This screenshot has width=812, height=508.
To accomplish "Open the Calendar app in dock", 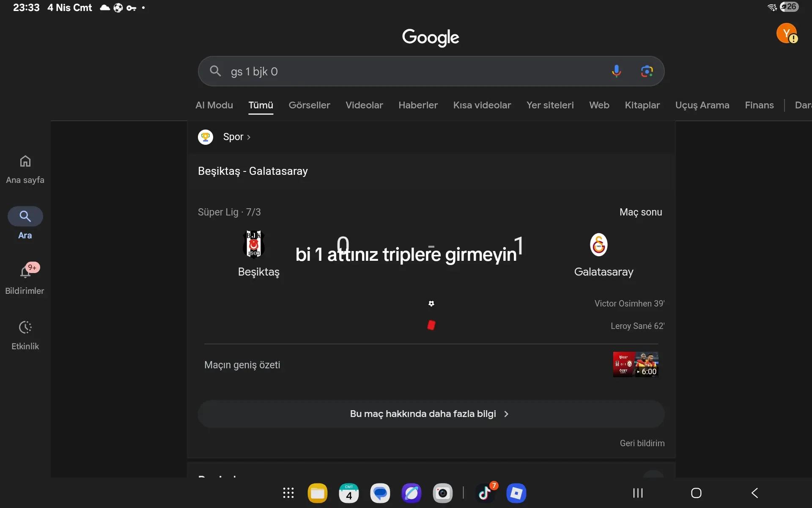I will tap(349, 493).
